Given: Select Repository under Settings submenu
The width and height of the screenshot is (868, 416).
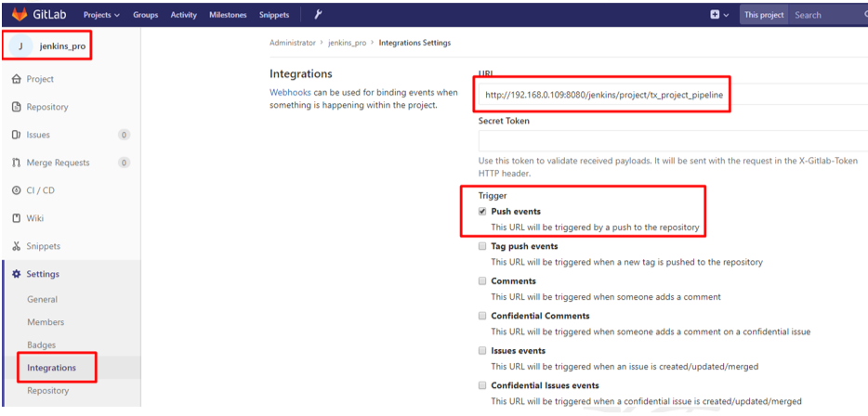Looking at the screenshot, I should pyautogui.click(x=48, y=391).
